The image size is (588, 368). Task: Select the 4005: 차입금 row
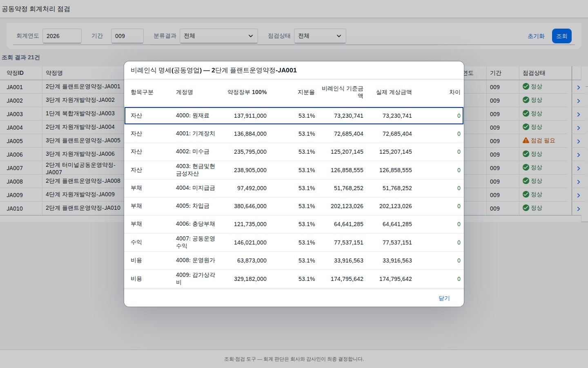pos(294,206)
